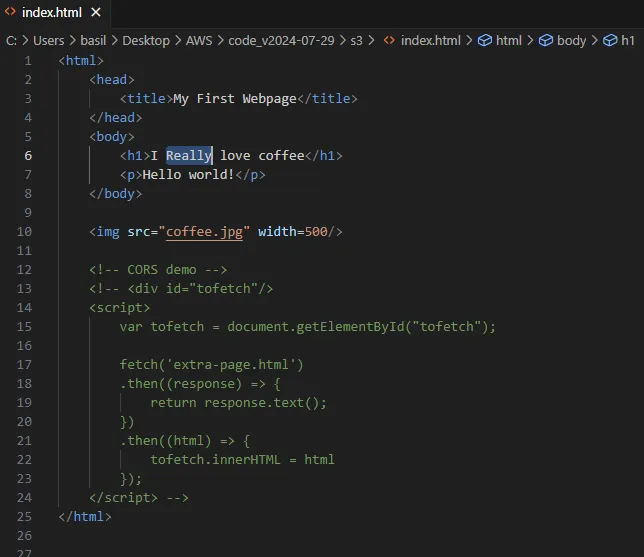Open the coffee.jpg link in img tag

[204, 232]
